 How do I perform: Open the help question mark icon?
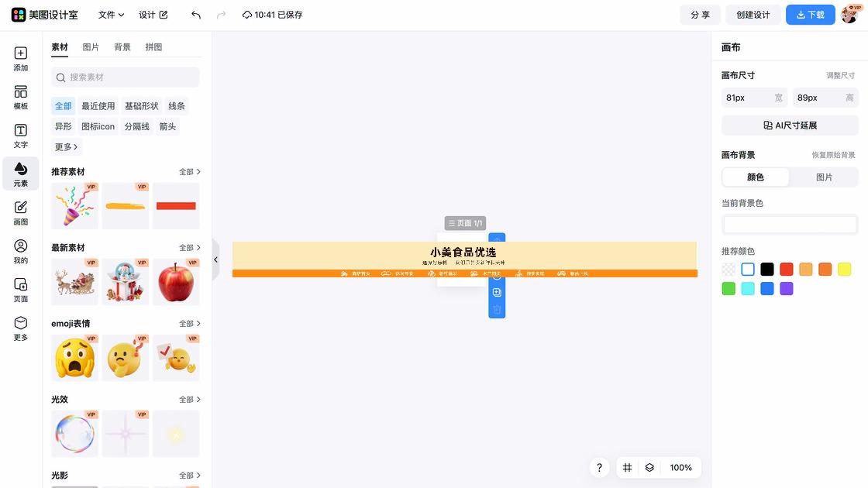click(599, 468)
